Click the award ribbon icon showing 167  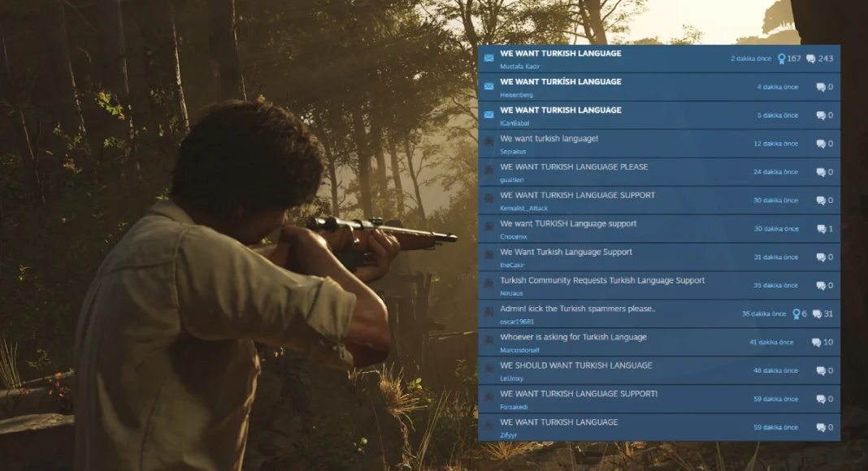coord(781,58)
